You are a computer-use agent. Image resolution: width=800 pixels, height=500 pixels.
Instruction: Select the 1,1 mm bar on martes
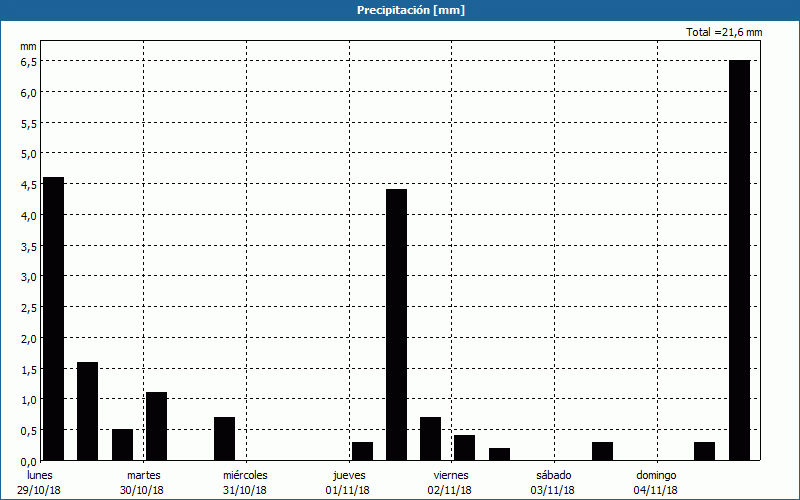pos(157,427)
